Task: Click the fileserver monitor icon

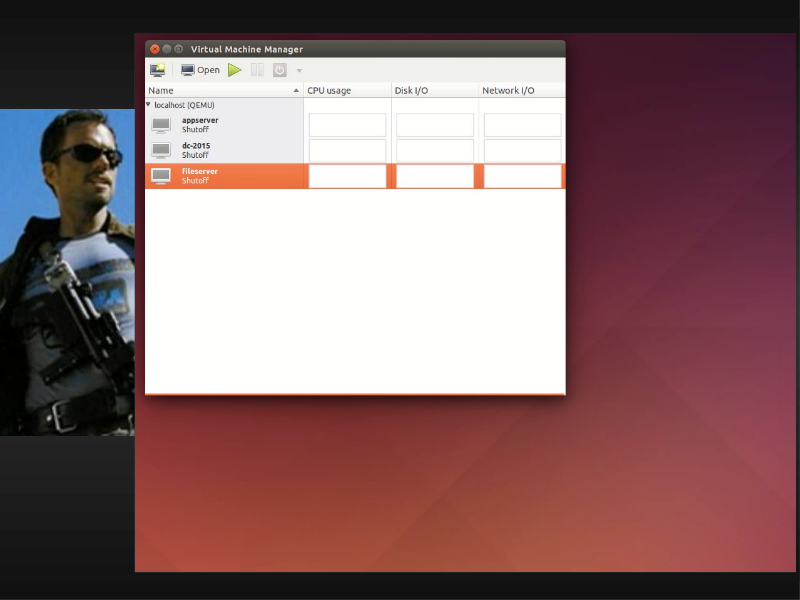Action: click(161, 176)
